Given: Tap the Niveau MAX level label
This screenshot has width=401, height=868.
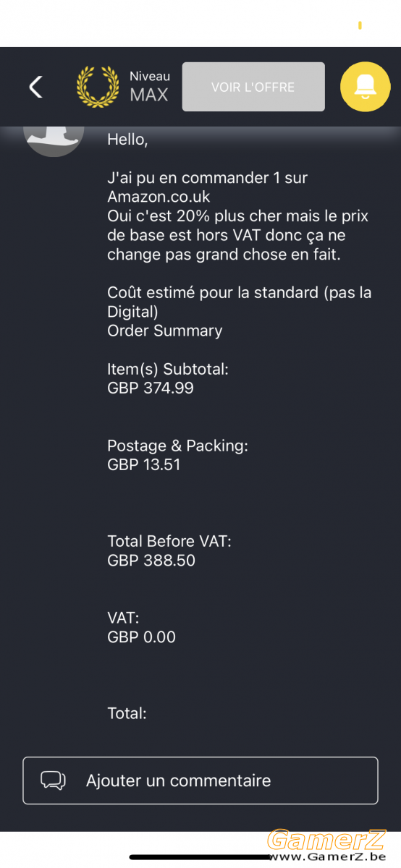Looking at the screenshot, I should click(150, 87).
